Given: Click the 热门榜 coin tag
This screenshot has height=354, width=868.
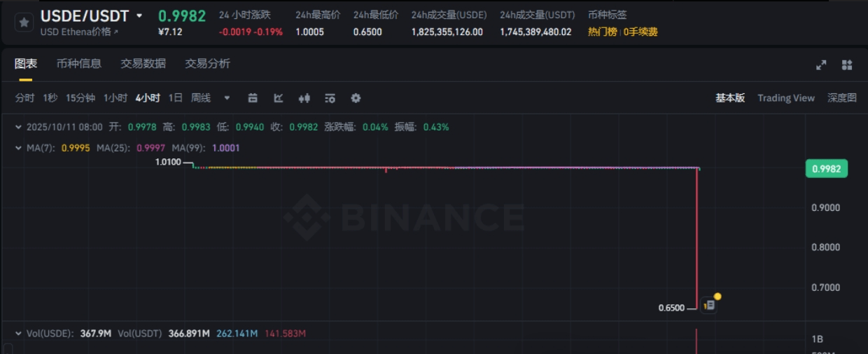Looking at the screenshot, I should click(602, 32).
